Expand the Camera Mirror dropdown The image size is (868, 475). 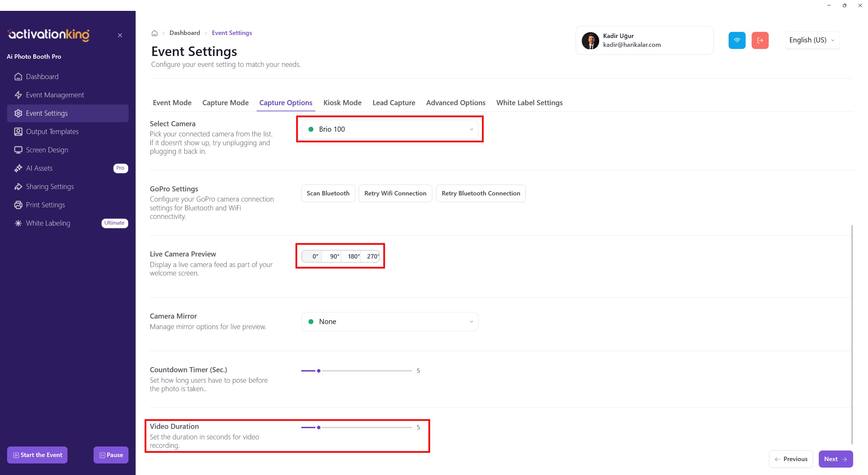(390, 322)
